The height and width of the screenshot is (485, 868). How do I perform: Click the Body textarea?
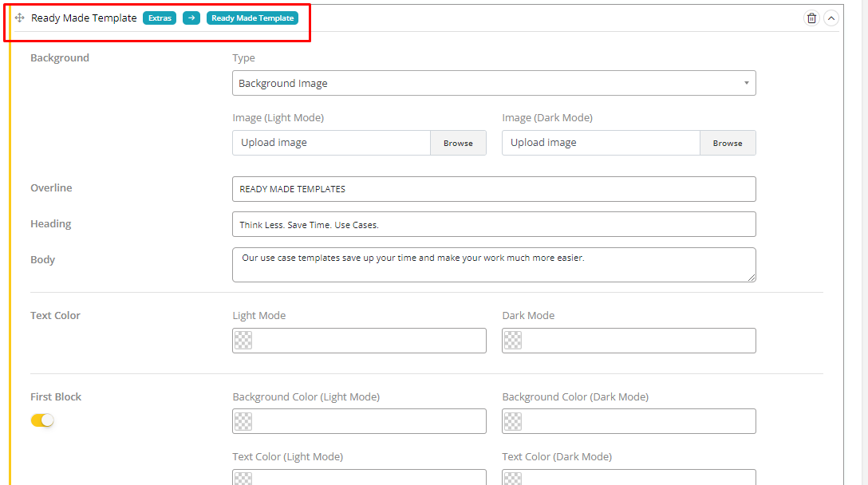click(494, 264)
